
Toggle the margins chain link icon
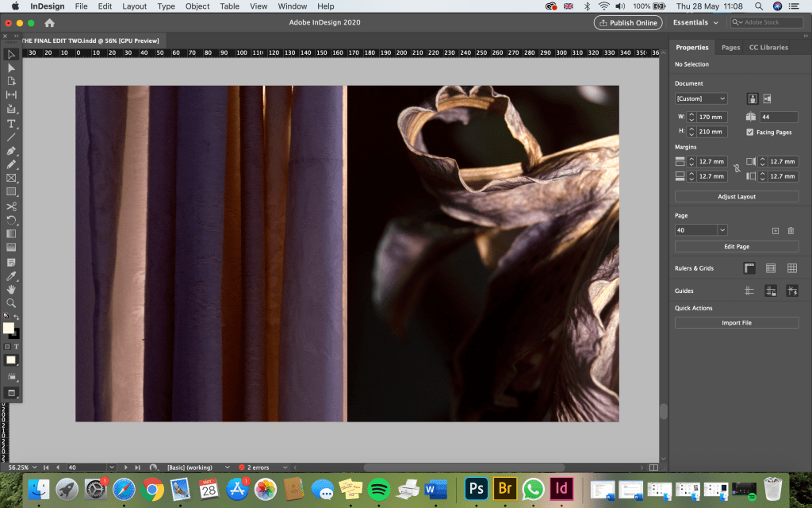click(x=737, y=169)
